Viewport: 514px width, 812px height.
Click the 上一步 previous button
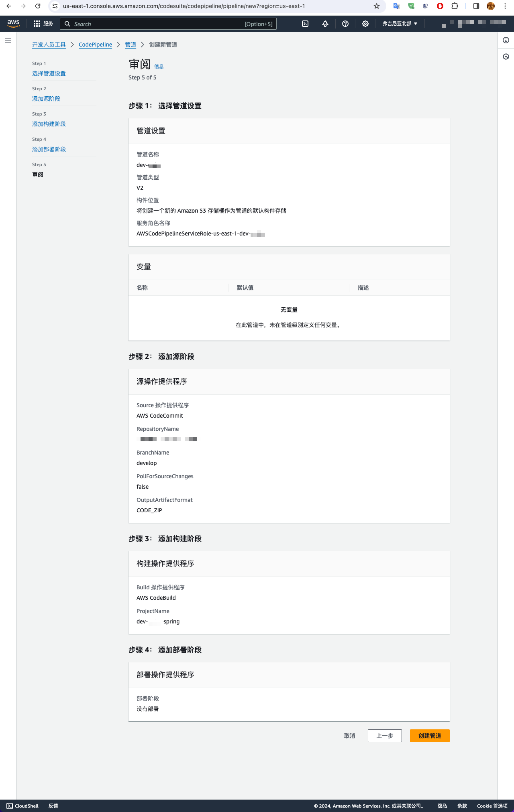(x=385, y=736)
